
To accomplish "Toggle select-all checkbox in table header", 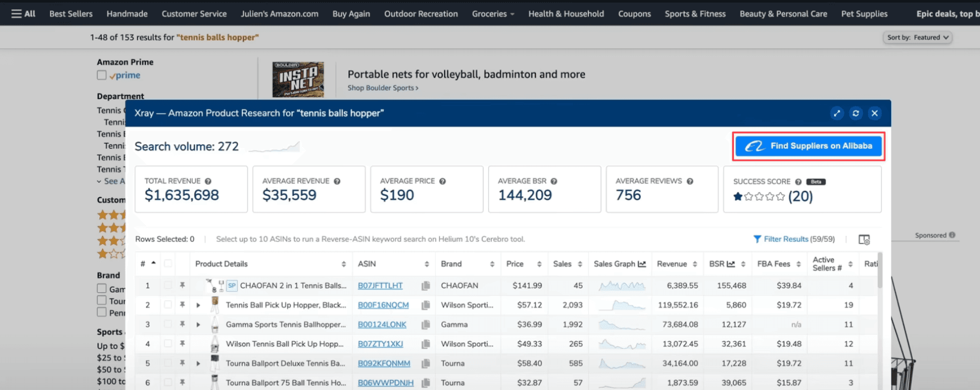I will pos(168,264).
